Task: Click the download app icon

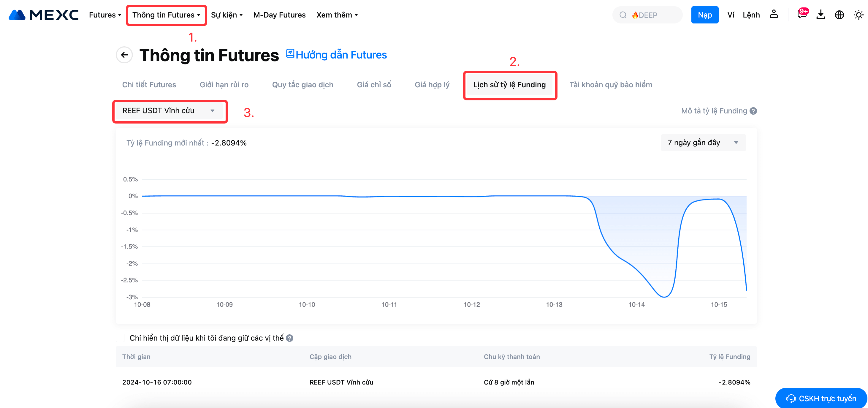Action: [821, 15]
